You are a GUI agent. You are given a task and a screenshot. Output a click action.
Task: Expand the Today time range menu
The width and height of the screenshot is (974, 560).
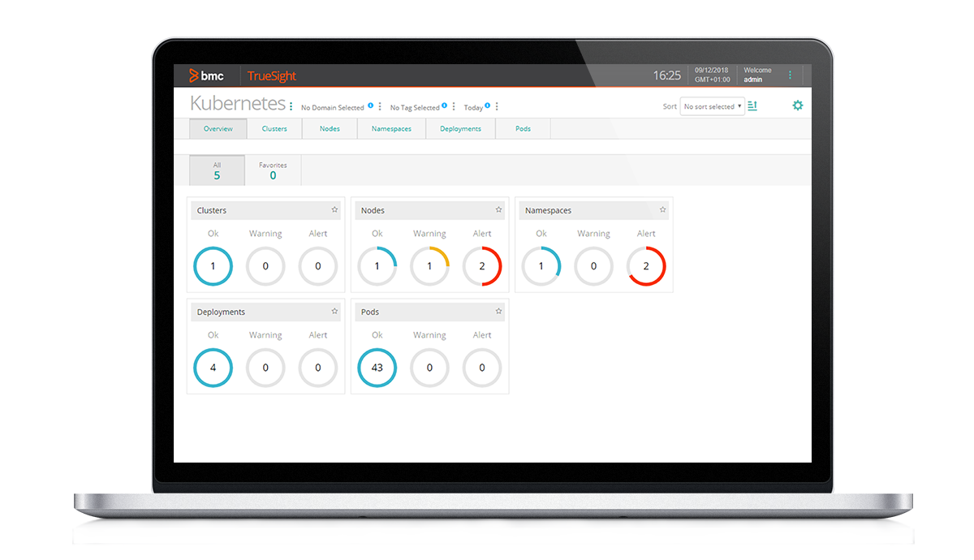[497, 107]
